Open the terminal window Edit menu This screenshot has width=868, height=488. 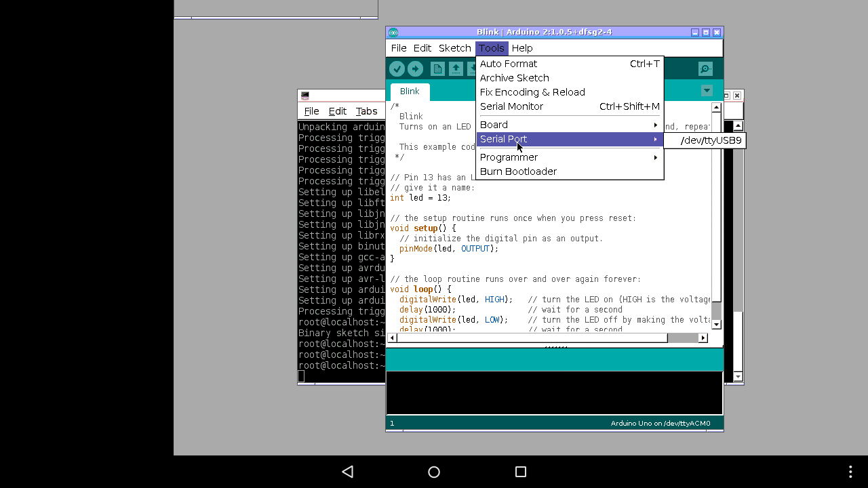338,111
